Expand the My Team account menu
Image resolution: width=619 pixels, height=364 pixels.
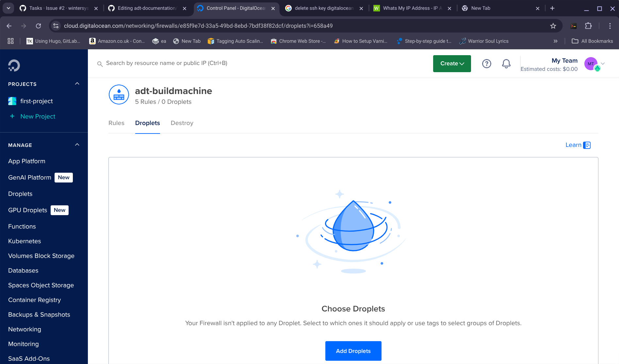pyautogui.click(x=603, y=64)
